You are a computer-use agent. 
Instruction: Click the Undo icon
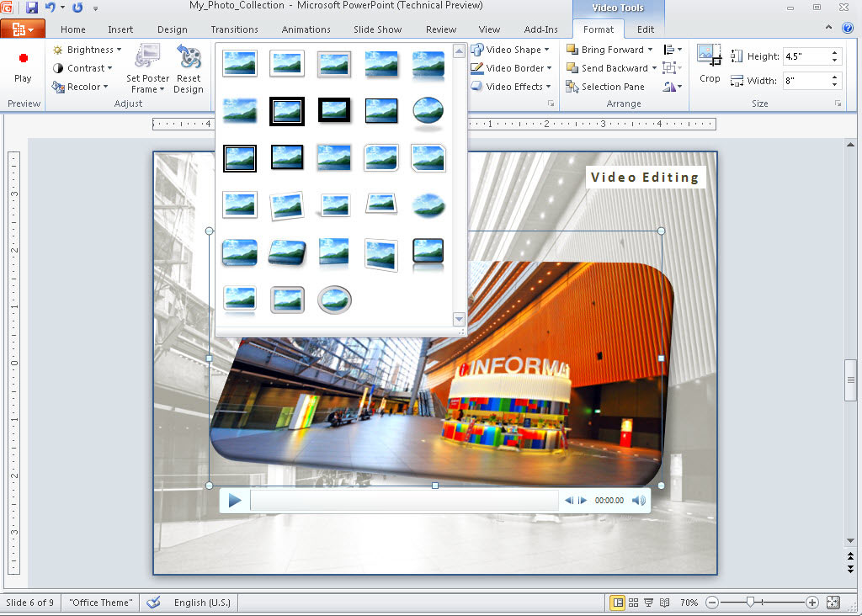[x=50, y=8]
